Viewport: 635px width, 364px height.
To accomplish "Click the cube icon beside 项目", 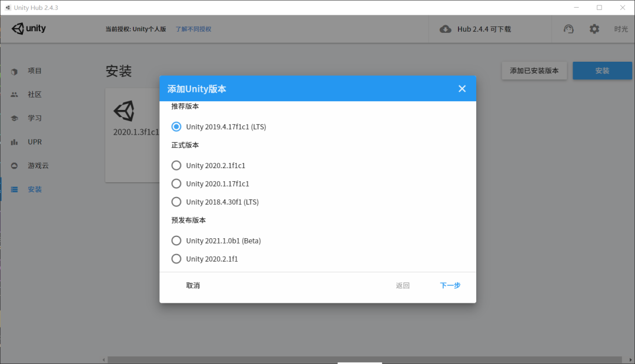I will pyautogui.click(x=14, y=72).
